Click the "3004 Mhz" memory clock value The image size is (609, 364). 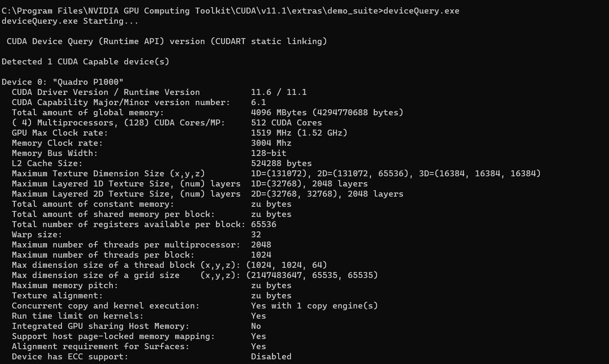[x=271, y=143]
